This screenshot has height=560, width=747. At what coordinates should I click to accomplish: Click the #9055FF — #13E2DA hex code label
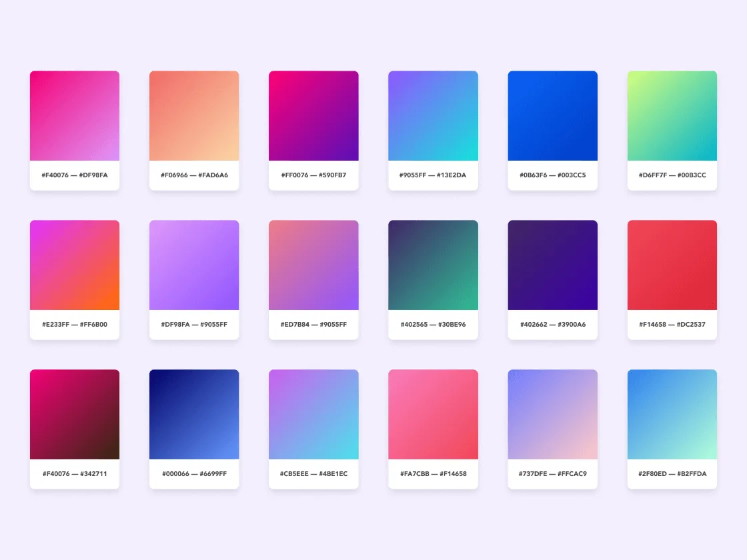[433, 175]
